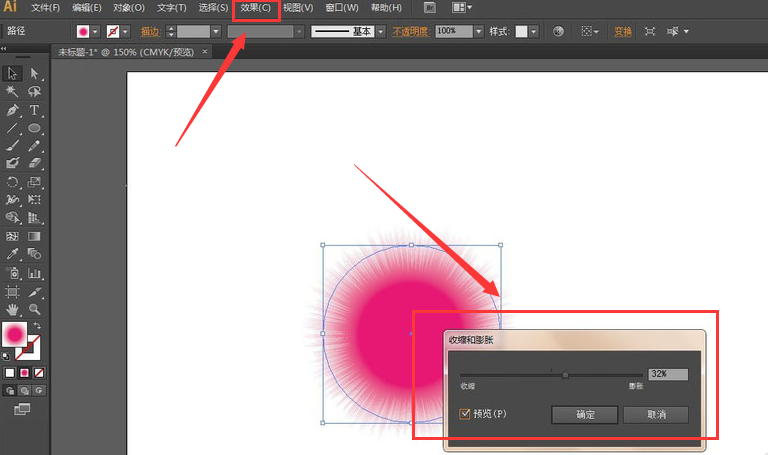Toggle the 预览(P) preview checkbox
The height and width of the screenshot is (455, 768).
coord(464,414)
